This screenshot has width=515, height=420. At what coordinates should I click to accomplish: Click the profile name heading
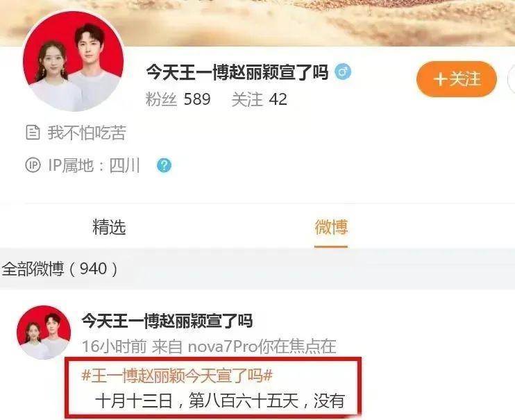click(237, 72)
